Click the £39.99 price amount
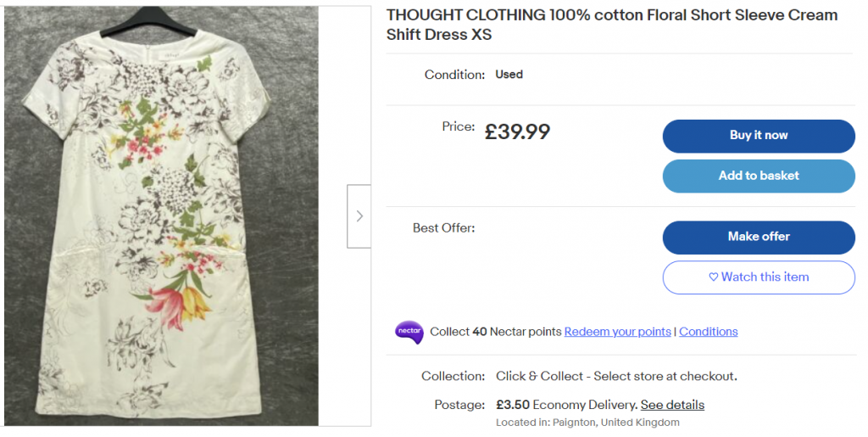 (517, 132)
